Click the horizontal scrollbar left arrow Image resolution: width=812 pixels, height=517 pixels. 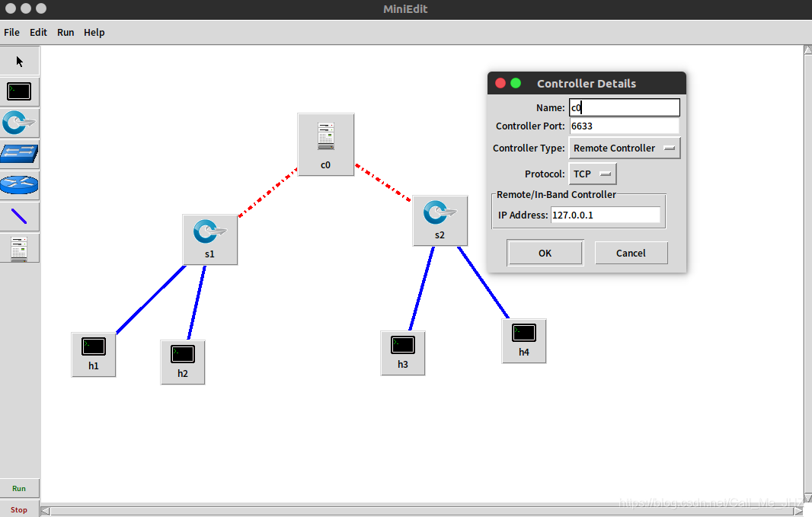tap(46, 512)
